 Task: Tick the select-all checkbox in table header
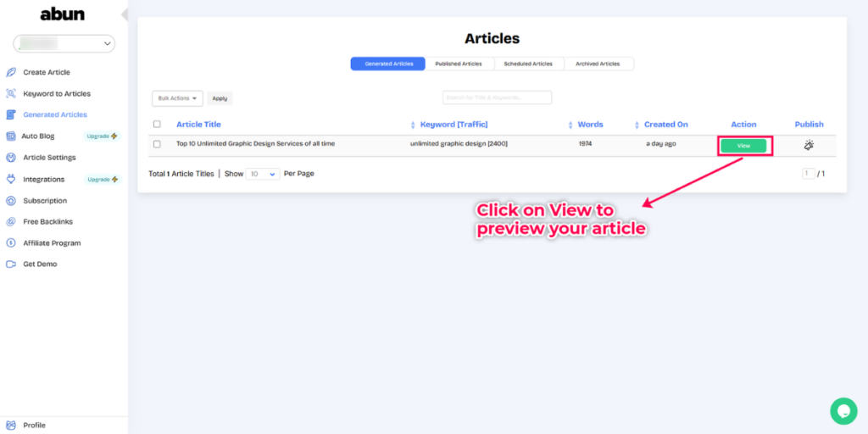[x=157, y=124]
